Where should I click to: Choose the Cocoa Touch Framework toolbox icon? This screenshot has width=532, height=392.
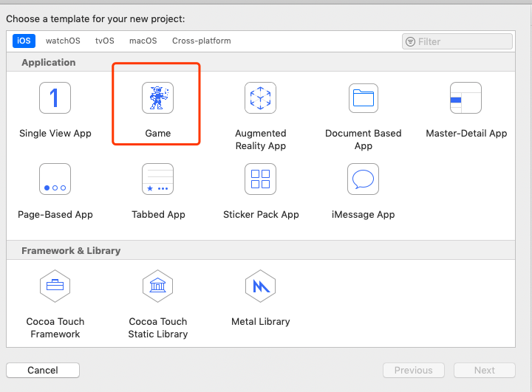55,286
